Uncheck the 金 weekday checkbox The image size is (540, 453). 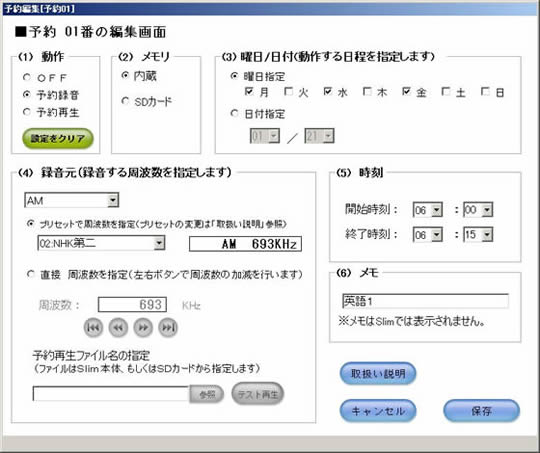407,92
